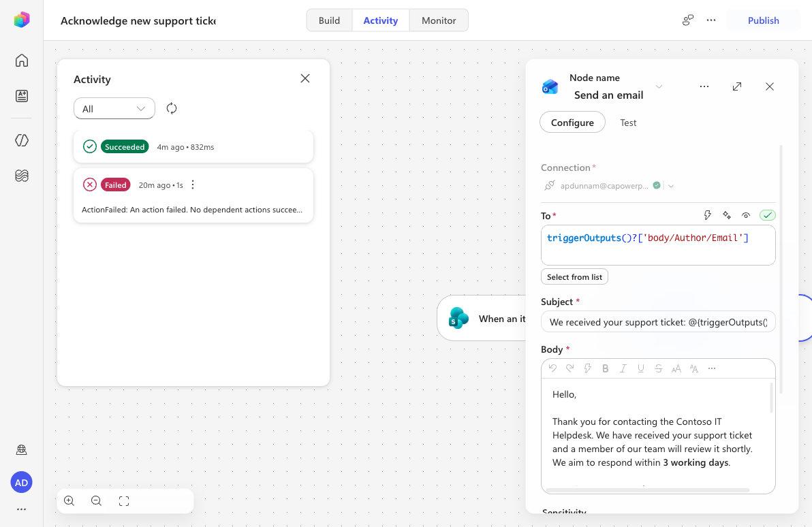This screenshot has height=527, width=812.
Task: Toggle the green check switch for To
Action: tap(767, 215)
